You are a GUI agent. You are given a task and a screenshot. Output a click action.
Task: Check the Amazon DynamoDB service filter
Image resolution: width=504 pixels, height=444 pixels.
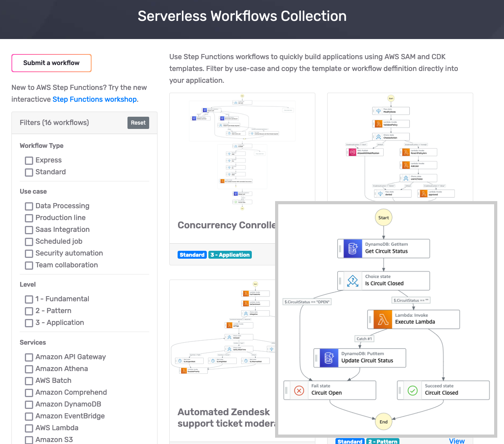29,405
